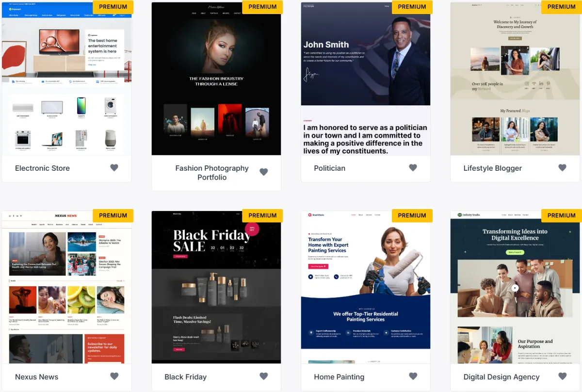Click the Black Friday heart icon
The height and width of the screenshot is (392, 582).
coord(264,376)
